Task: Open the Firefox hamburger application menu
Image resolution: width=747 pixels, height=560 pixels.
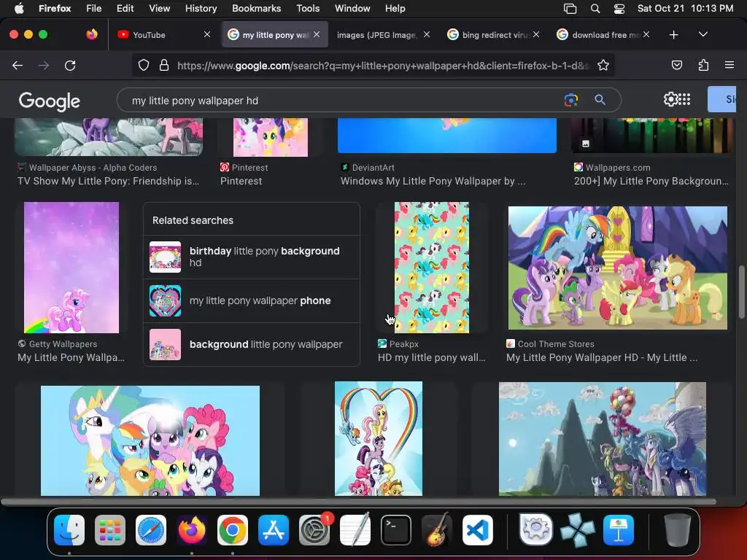Action: [729, 65]
